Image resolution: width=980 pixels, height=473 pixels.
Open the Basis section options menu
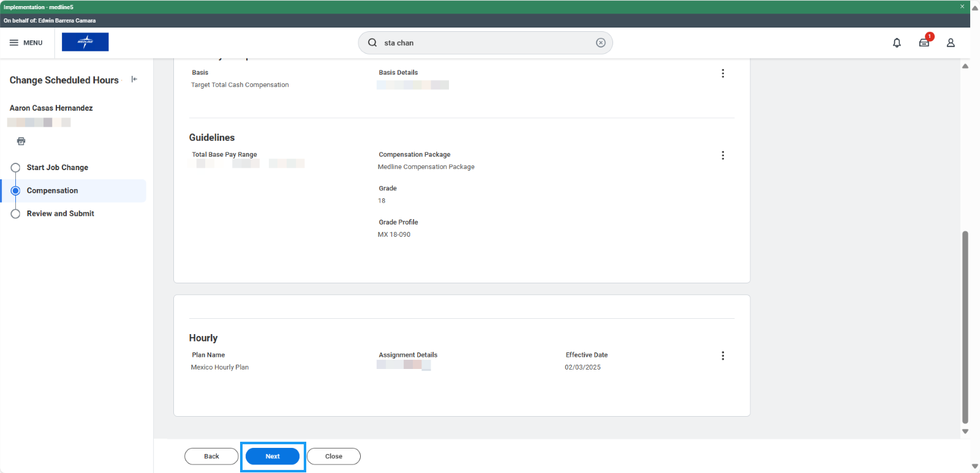click(723, 73)
